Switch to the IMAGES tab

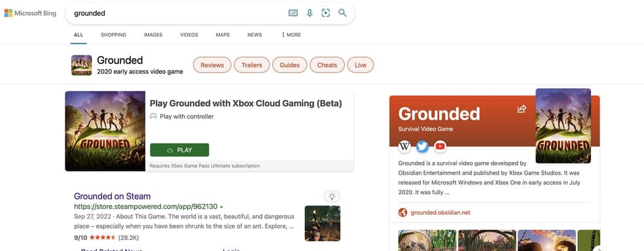point(153,35)
